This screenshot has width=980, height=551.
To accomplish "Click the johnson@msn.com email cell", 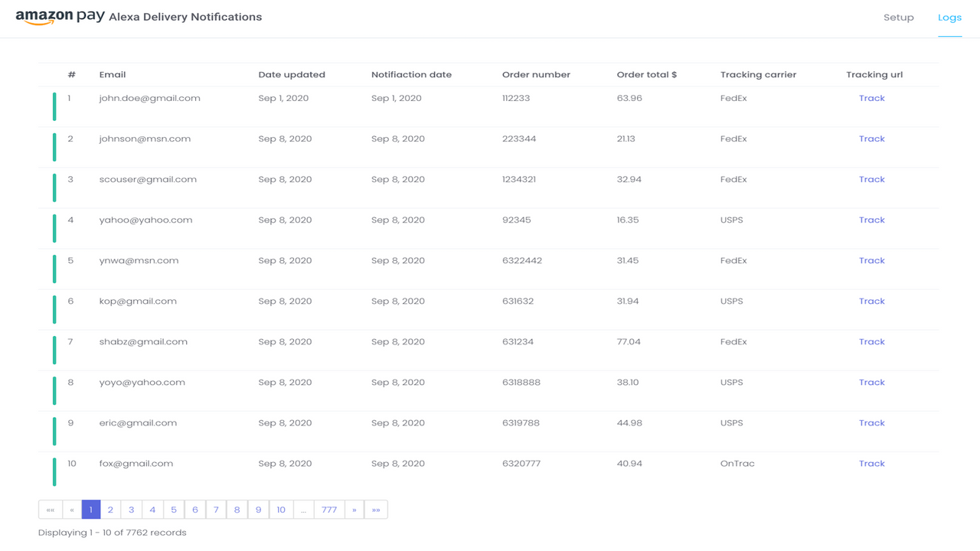I will 145,139.
